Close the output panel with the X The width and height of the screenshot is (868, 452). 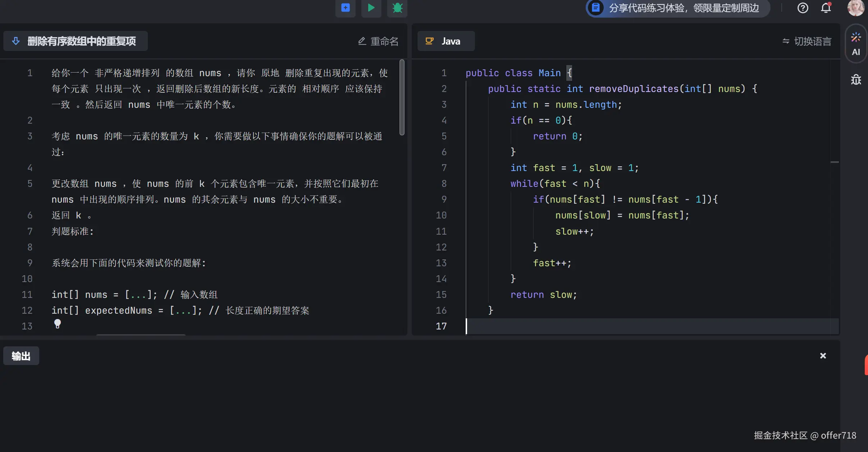[823, 356]
